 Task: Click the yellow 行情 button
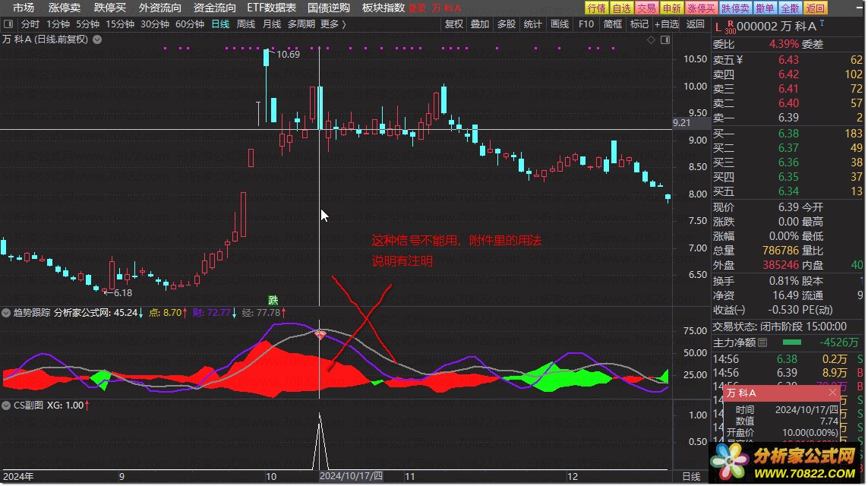pyautogui.click(x=596, y=8)
